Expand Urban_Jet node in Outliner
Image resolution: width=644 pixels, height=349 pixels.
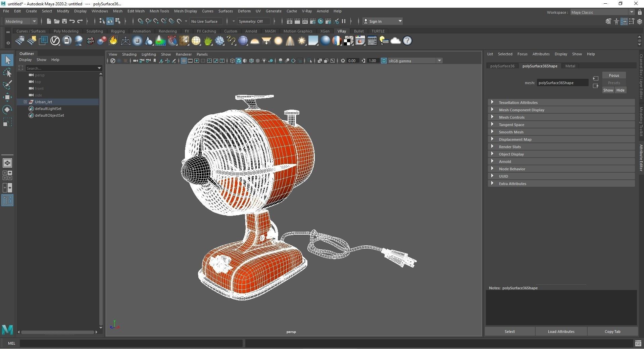25,102
